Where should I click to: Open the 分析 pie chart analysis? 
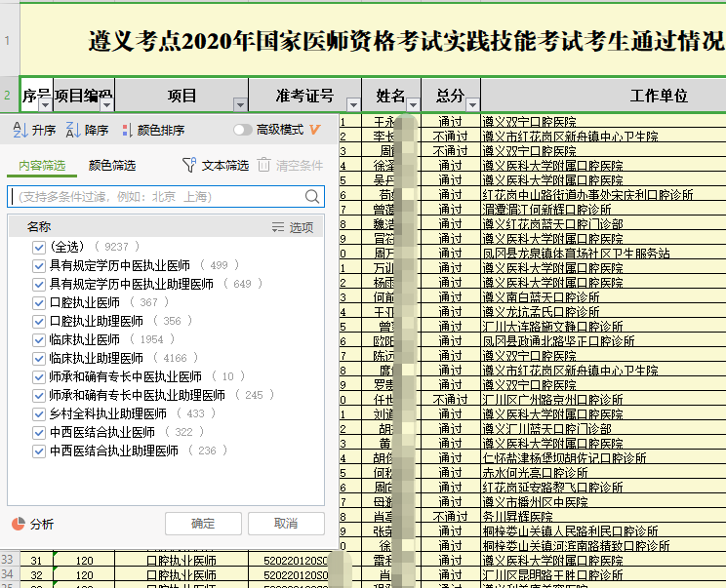(x=18, y=524)
